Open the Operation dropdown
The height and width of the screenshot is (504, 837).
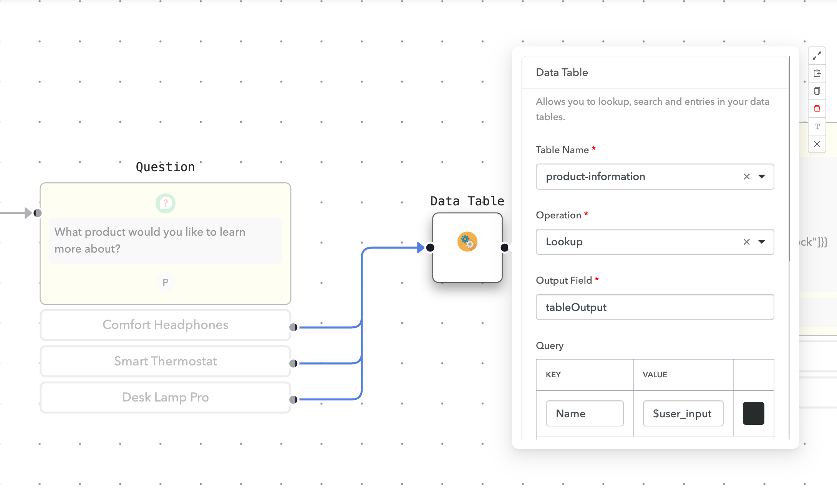(x=762, y=242)
